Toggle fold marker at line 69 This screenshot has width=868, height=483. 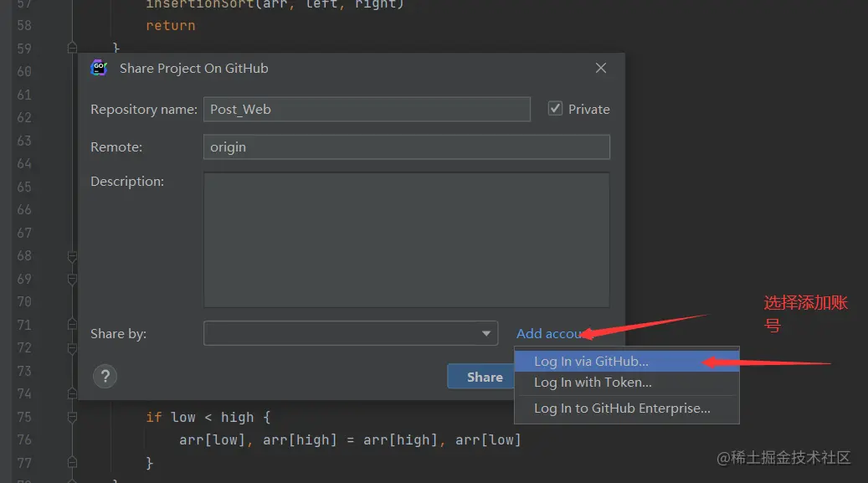(x=72, y=279)
